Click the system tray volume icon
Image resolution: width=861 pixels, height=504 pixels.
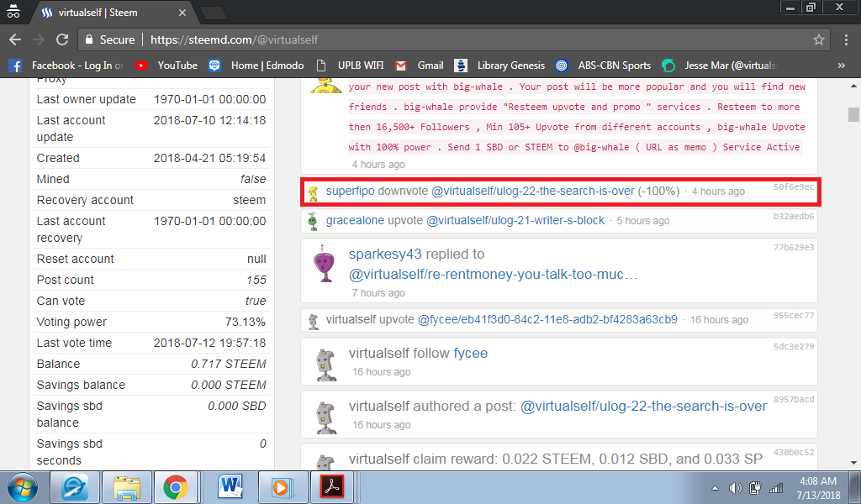point(735,487)
